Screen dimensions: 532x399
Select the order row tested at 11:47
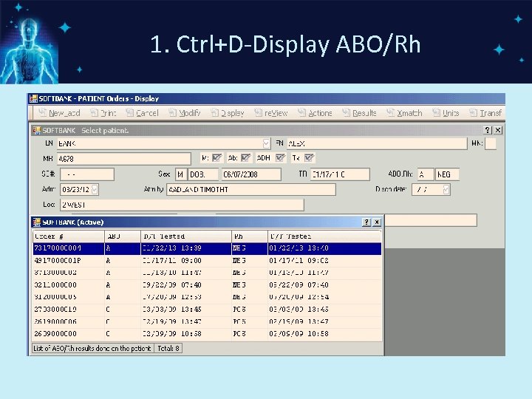(x=207, y=273)
